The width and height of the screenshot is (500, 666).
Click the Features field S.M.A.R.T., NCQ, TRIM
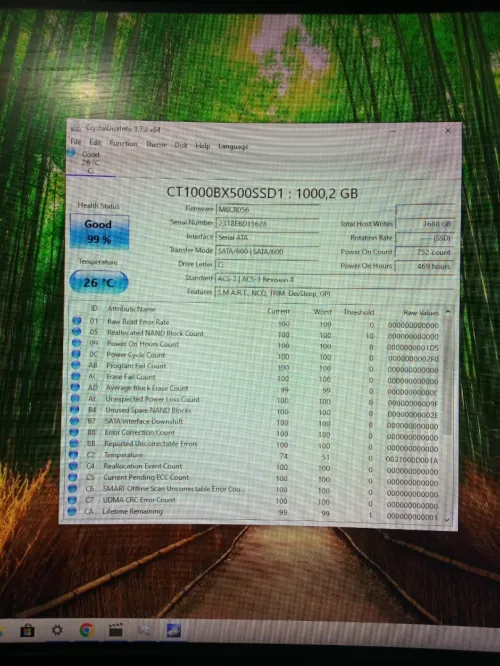[x=335, y=293]
